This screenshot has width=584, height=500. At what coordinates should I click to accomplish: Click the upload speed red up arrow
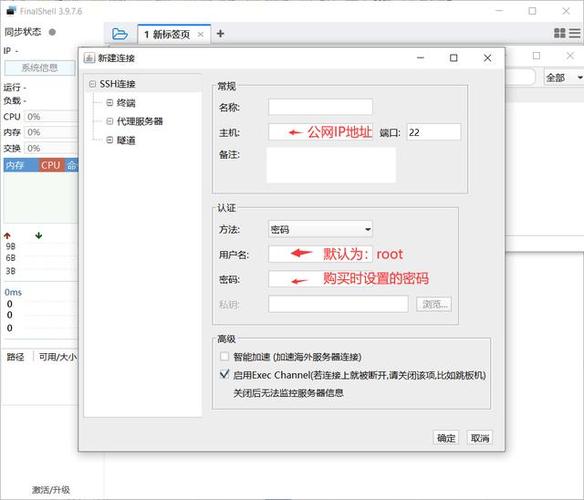tap(7, 235)
